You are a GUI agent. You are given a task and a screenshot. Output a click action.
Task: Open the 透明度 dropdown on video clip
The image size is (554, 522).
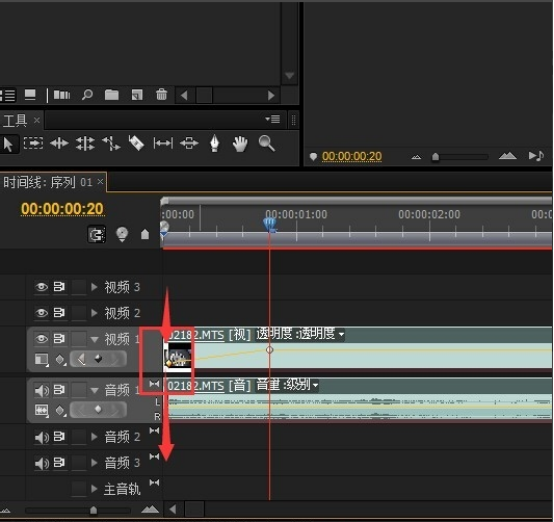tap(341, 334)
